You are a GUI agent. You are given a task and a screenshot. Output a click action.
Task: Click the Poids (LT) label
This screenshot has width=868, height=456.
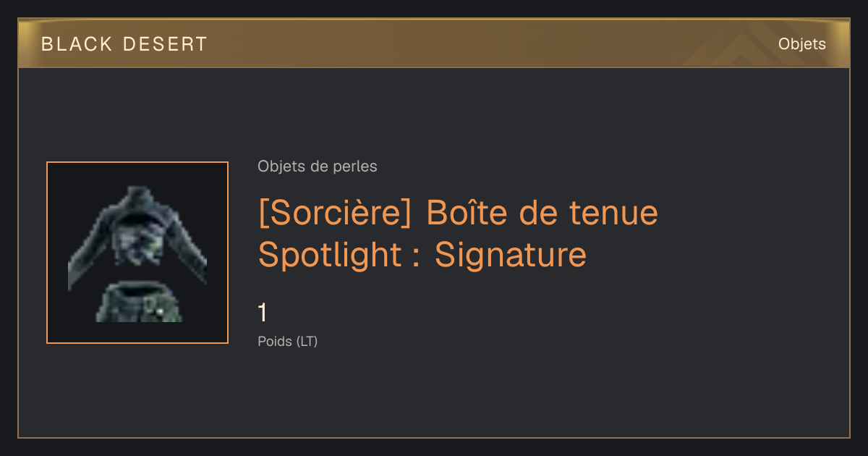288,341
